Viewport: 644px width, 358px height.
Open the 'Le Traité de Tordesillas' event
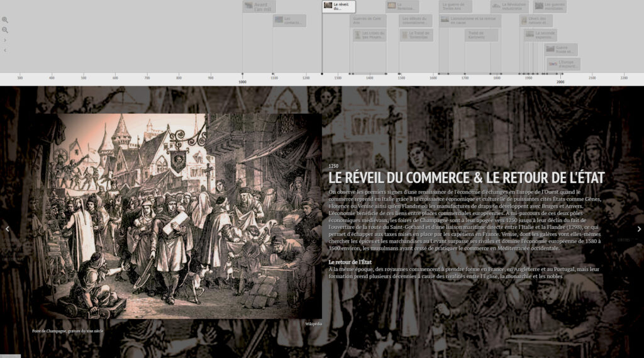point(416,35)
